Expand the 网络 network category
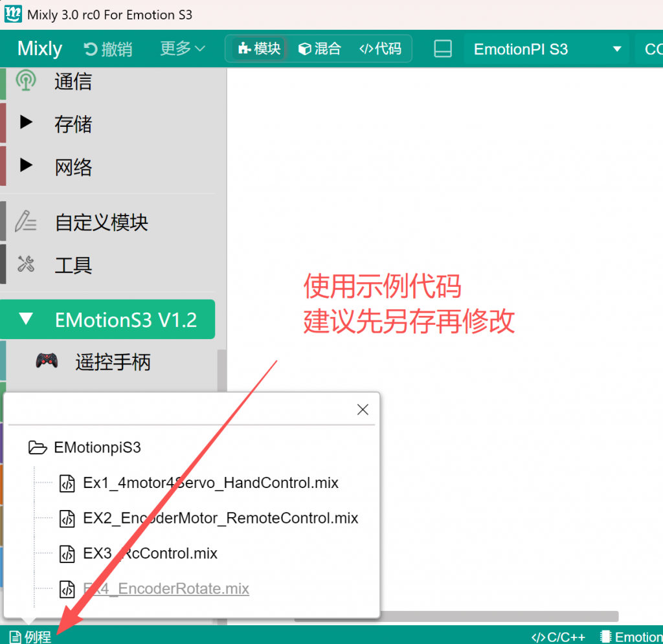Screen dimensions: 663x644 pos(73,167)
